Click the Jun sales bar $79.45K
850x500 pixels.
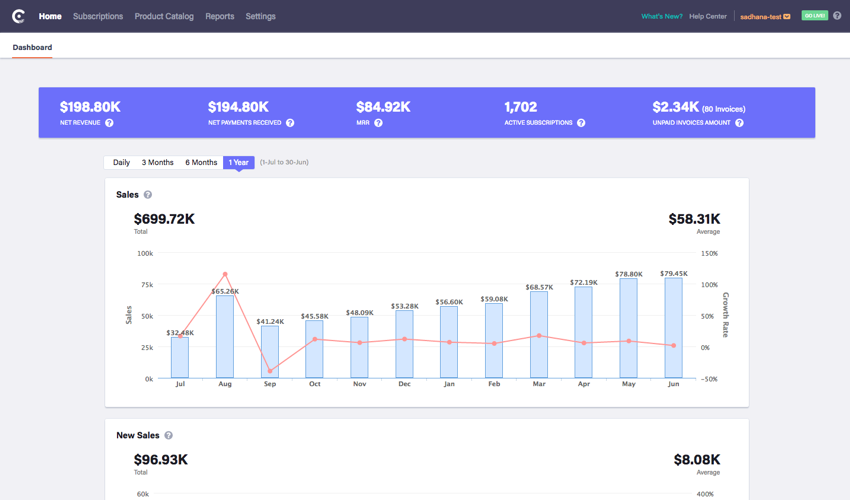pos(673,328)
